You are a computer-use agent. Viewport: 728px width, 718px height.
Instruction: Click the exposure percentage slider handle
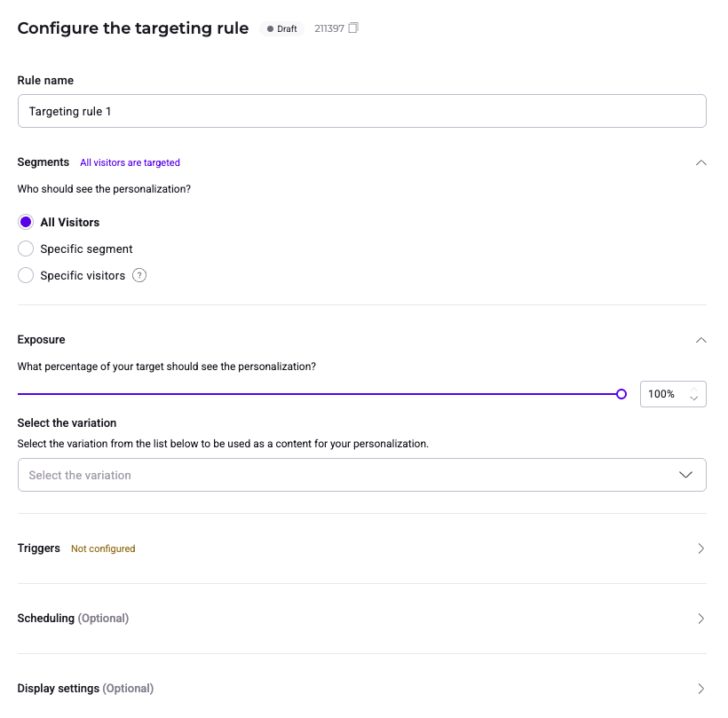tap(621, 394)
